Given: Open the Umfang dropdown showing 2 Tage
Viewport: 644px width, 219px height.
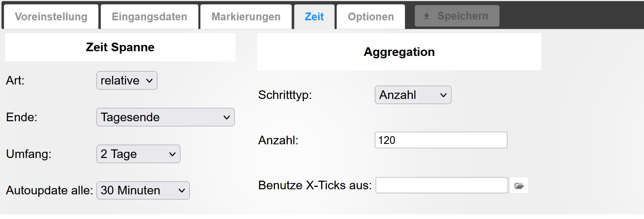Looking at the screenshot, I should click(138, 154).
